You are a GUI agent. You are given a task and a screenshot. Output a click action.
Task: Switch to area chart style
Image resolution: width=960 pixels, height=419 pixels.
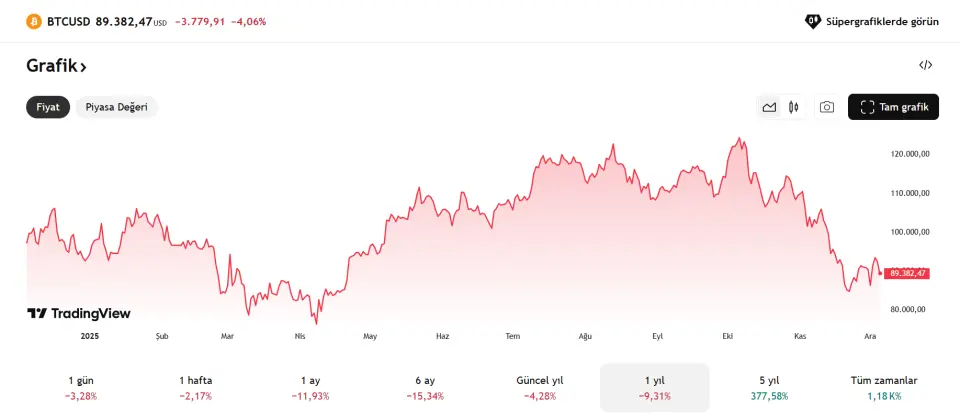pos(769,107)
